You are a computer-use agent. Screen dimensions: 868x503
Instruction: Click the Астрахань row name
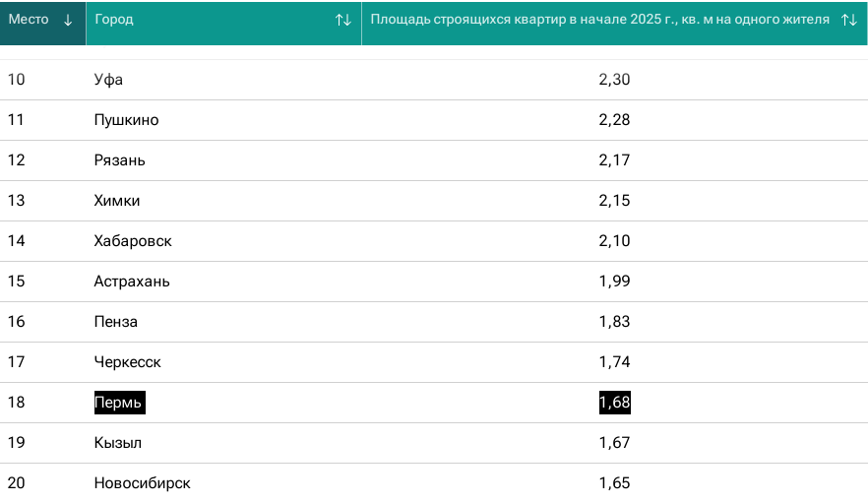(x=132, y=282)
